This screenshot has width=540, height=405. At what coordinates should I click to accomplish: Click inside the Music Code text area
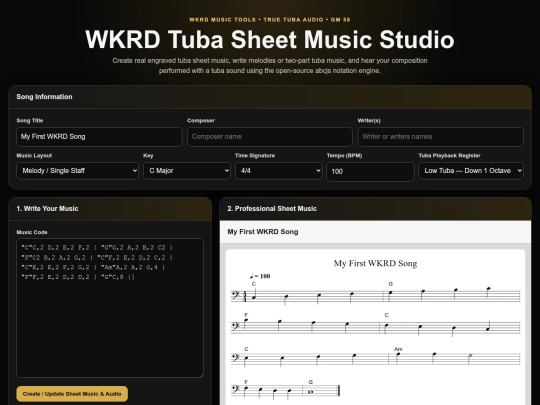tap(110, 308)
